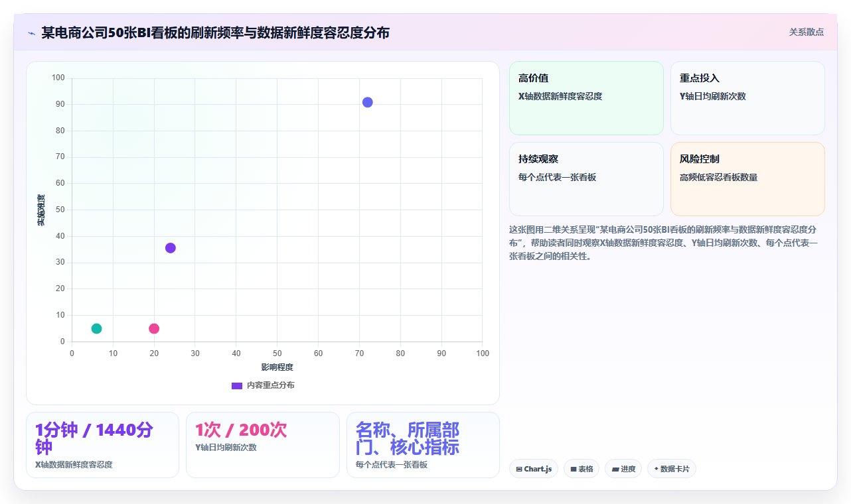Image resolution: width=851 pixels, height=504 pixels.
Task: Click the 名称、所属部门、核心指标 stat value
Action: (408, 438)
